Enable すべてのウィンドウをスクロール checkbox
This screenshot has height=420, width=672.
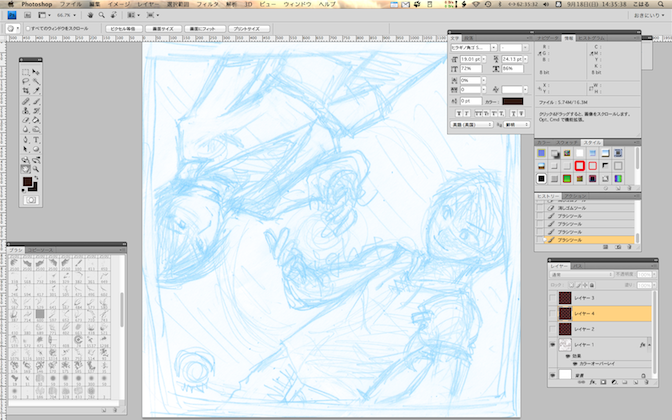click(27, 29)
